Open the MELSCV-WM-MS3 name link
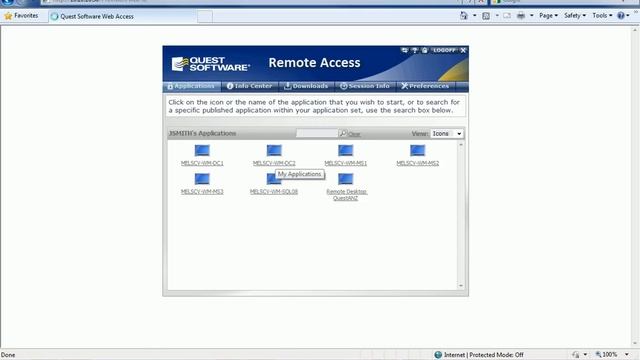 tap(202, 191)
